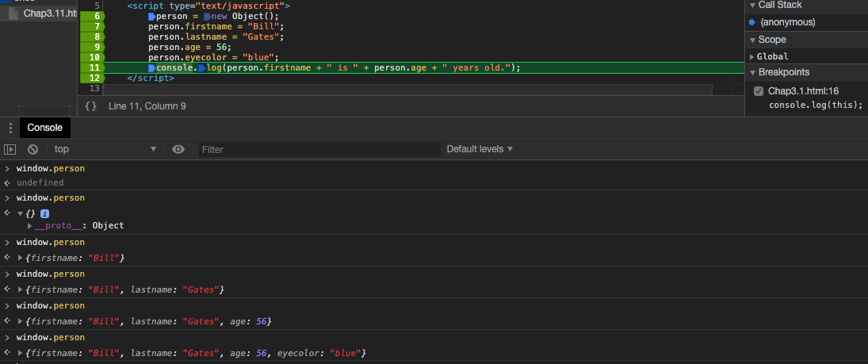Click into the console Filter field
The width and height of the screenshot is (868, 364).
pos(319,150)
